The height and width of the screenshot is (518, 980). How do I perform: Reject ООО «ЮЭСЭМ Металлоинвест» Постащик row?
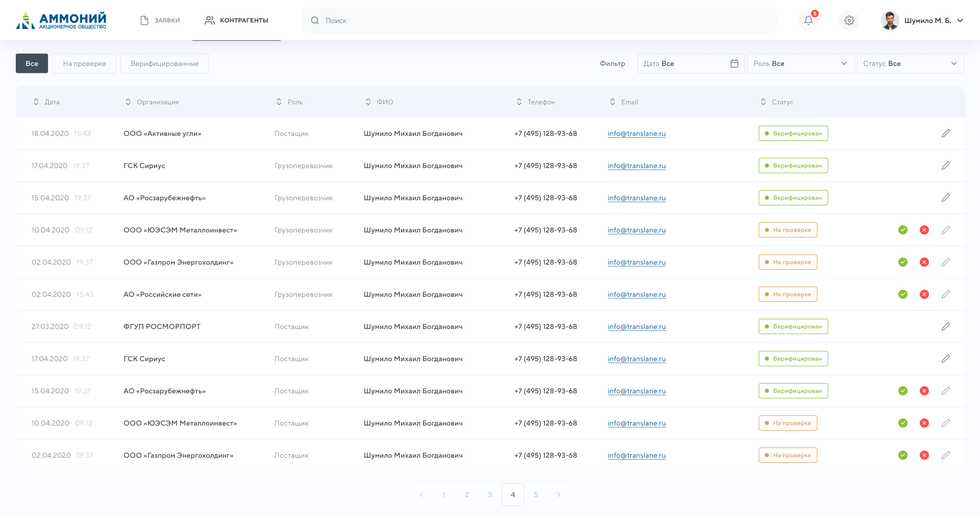924,423
